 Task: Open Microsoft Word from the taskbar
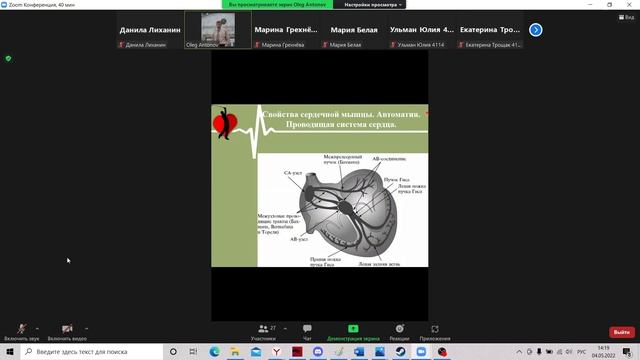click(359, 351)
